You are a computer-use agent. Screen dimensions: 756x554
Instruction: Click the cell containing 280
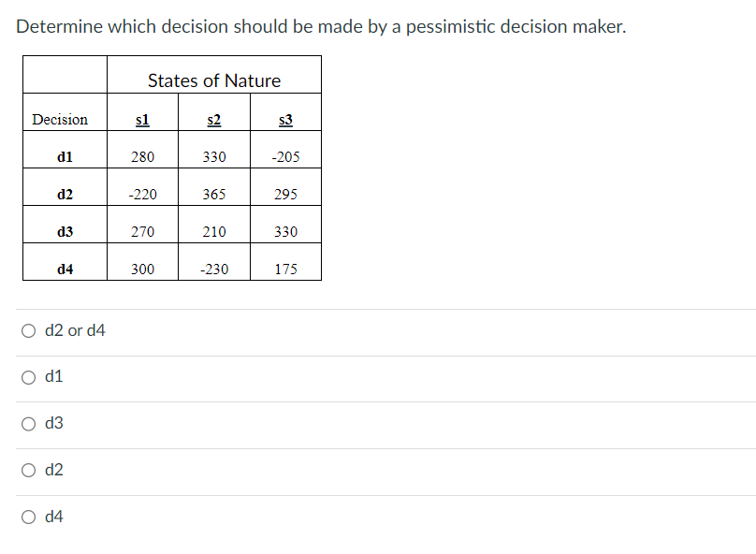(141, 156)
